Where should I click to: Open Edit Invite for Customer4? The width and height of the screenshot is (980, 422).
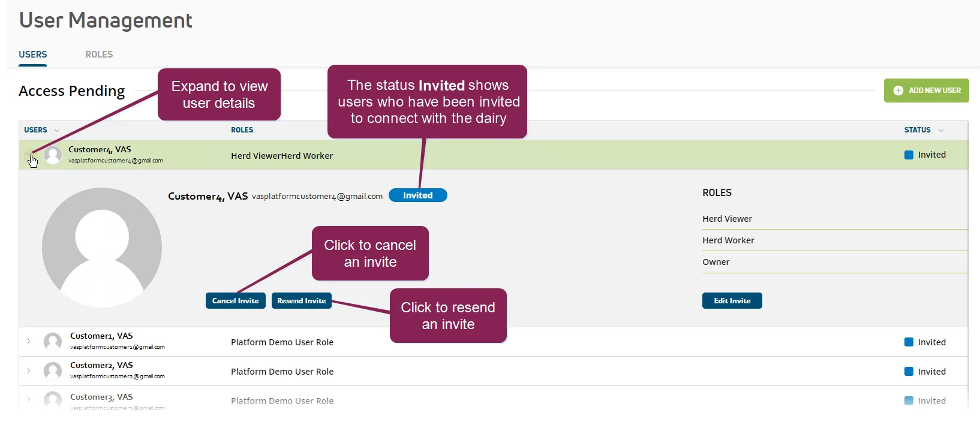point(732,301)
